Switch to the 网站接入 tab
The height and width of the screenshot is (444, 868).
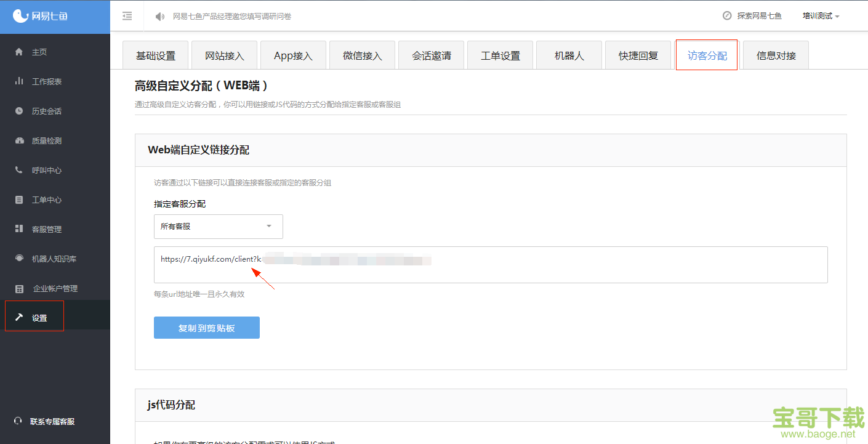click(x=225, y=55)
